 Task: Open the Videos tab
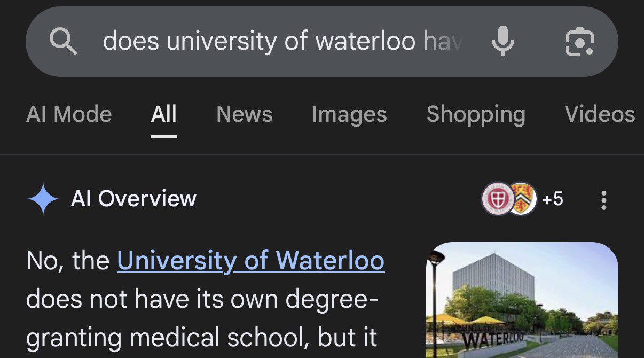coord(600,114)
